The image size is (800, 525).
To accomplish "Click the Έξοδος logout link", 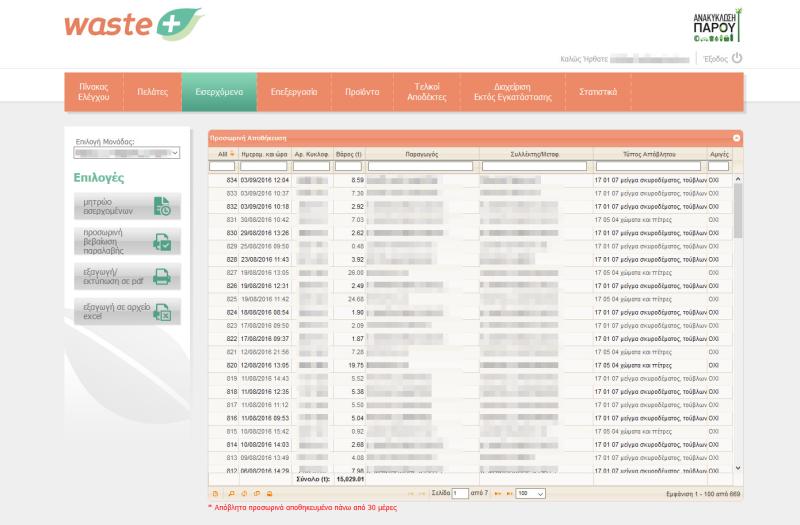I will coord(715,58).
